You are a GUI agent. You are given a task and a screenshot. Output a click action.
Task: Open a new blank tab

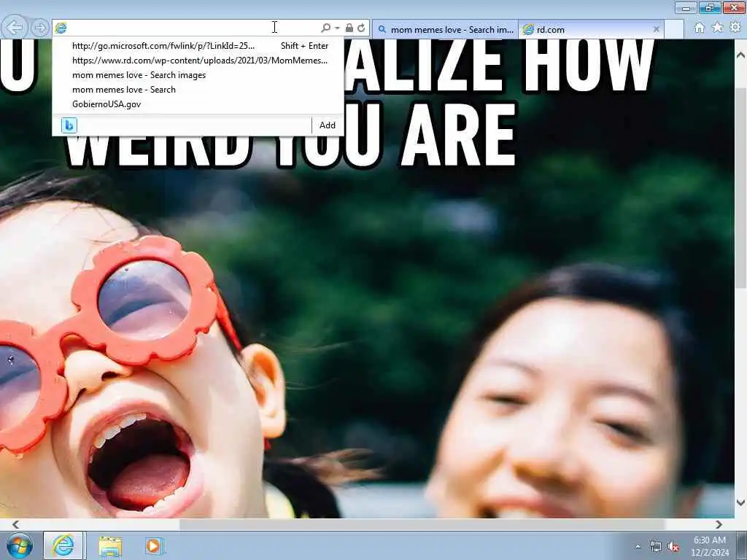point(674,29)
